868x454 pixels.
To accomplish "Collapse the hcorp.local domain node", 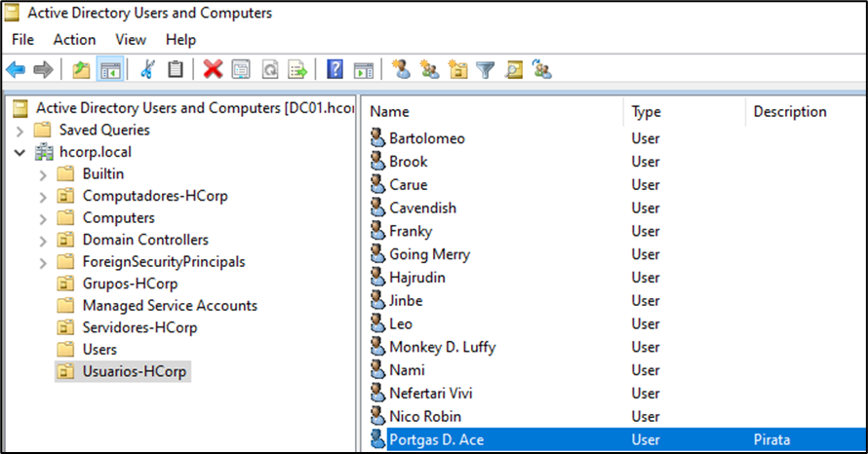I will 20,153.
